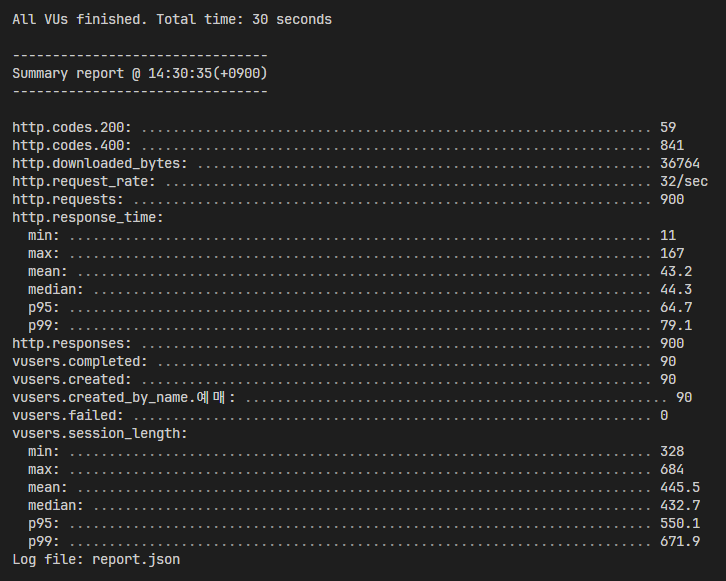This screenshot has height=581, width=726.
Task: Click the http.requests label
Action: pyautogui.click(x=68, y=200)
